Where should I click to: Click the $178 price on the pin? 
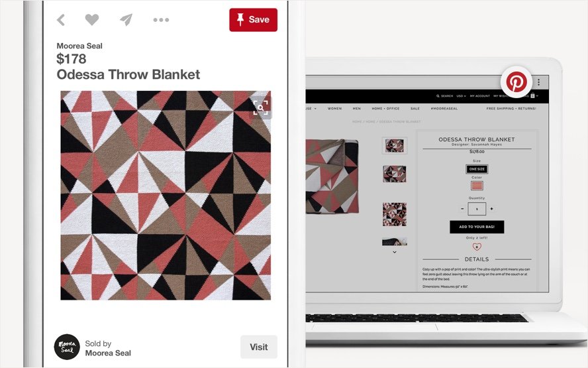[x=72, y=58]
